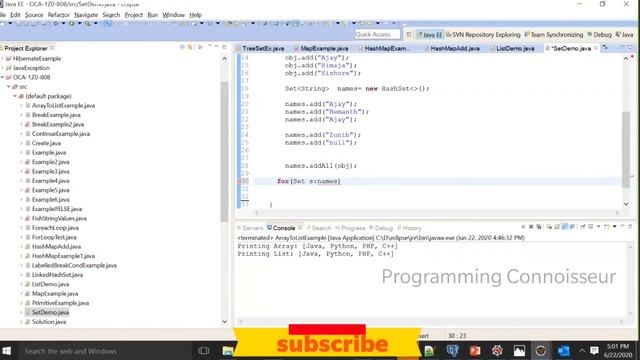Toggle Link with Editor in Project Explorer

[190, 48]
